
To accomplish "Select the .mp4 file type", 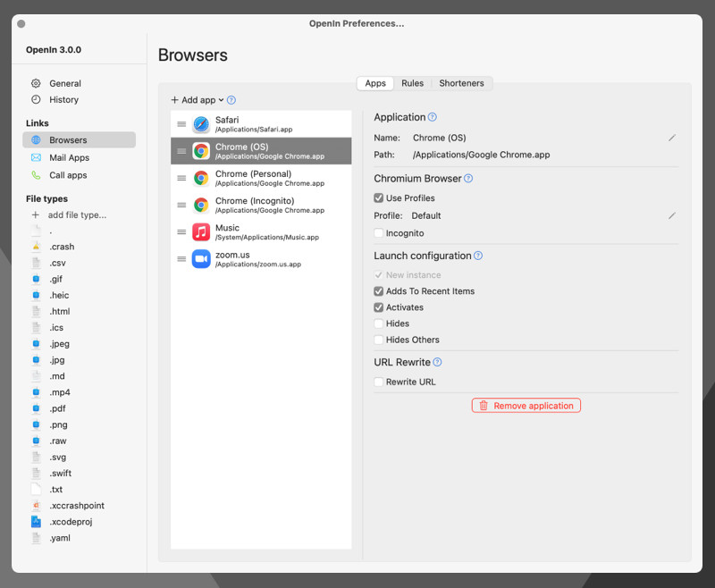I will [x=60, y=392].
